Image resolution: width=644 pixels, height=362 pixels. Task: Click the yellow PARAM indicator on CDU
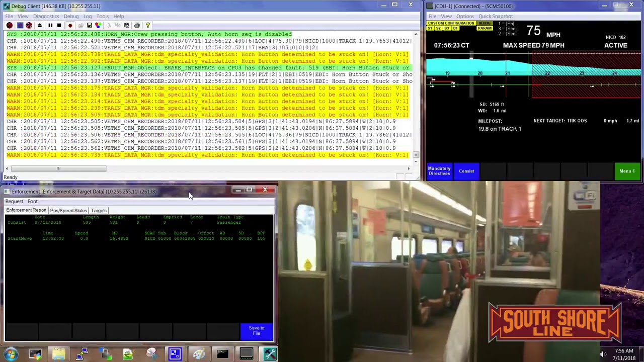click(485, 28)
